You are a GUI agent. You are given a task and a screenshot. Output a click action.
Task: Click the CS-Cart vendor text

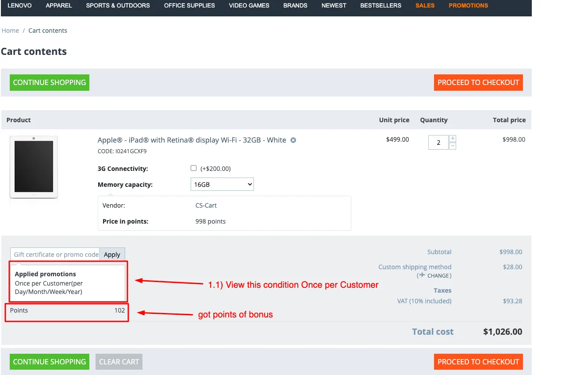tap(206, 205)
